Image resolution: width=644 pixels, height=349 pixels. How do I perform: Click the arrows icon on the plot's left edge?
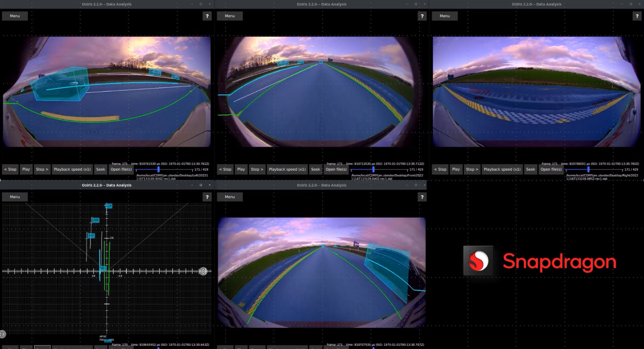pos(2,334)
